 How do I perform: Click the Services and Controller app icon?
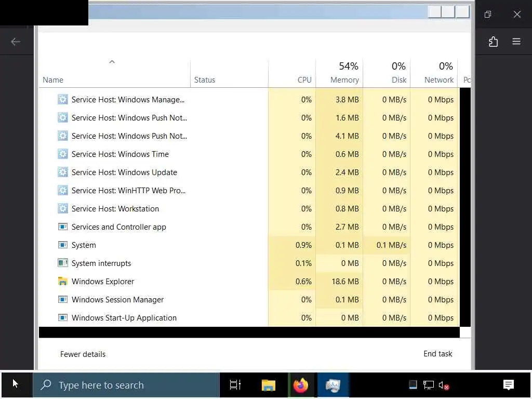[x=63, y=227]
